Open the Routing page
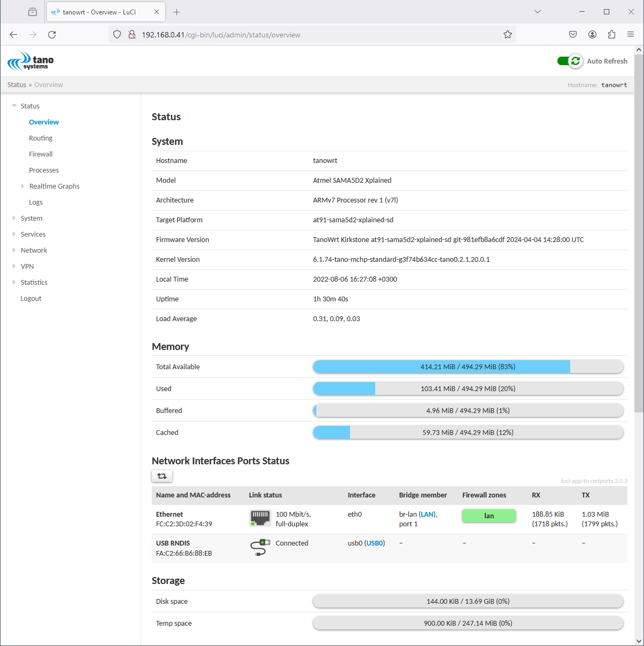Viewport: 644px width, 646px height. pyautogui.click(x=41, y=138)
